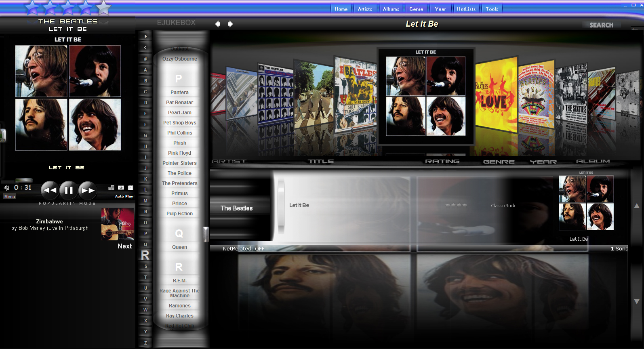Image resolution: width=644 pixels, height=349 pixels.
Task: Switch to the Genre tab
Action: [x=416, y=9]
